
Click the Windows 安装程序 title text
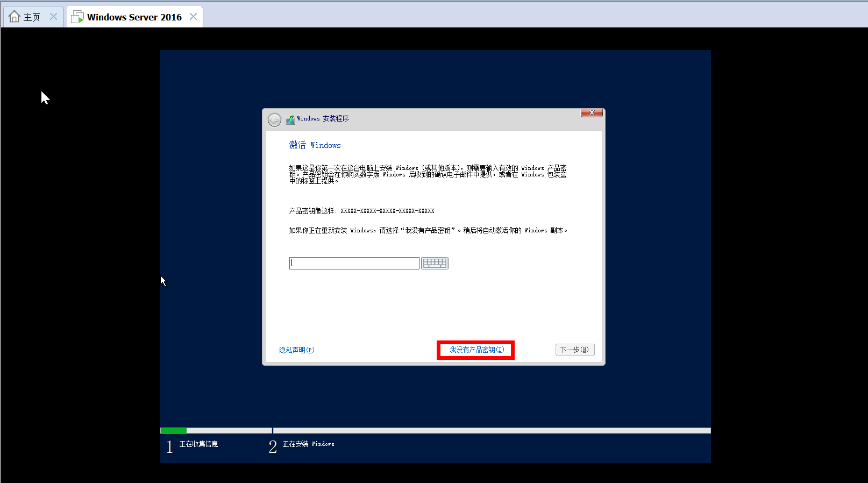click(323, 119)
